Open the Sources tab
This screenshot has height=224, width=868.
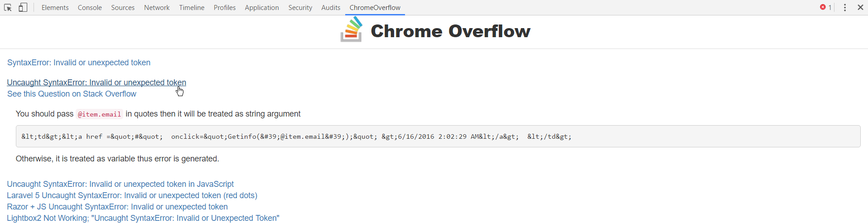pyautogui.click(x=123, y=8)
